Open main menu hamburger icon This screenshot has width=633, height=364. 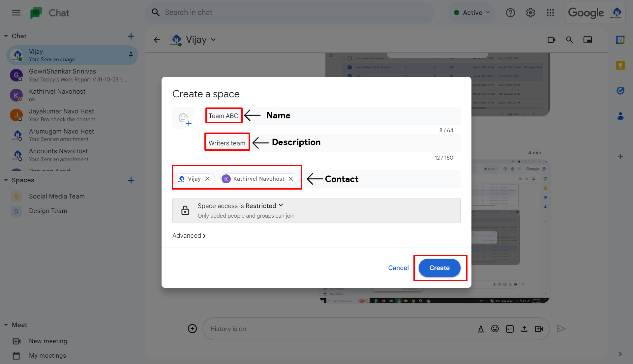coord(16,13)
